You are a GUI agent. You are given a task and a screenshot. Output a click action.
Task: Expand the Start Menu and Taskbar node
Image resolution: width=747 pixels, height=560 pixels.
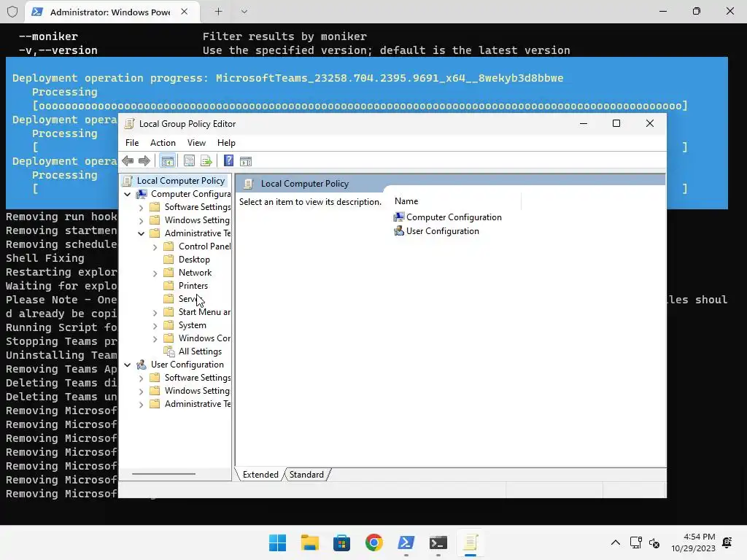(155, 313)
